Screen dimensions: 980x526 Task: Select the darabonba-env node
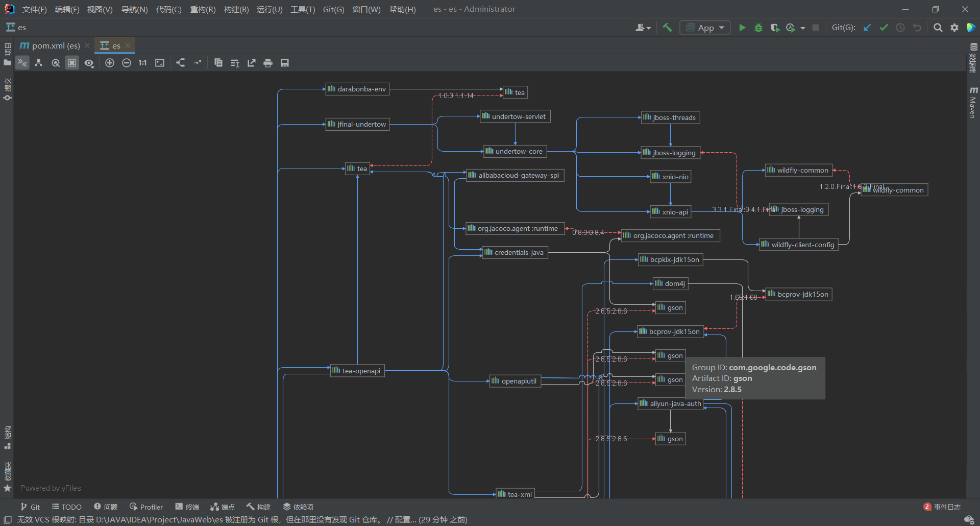point(357,89)
